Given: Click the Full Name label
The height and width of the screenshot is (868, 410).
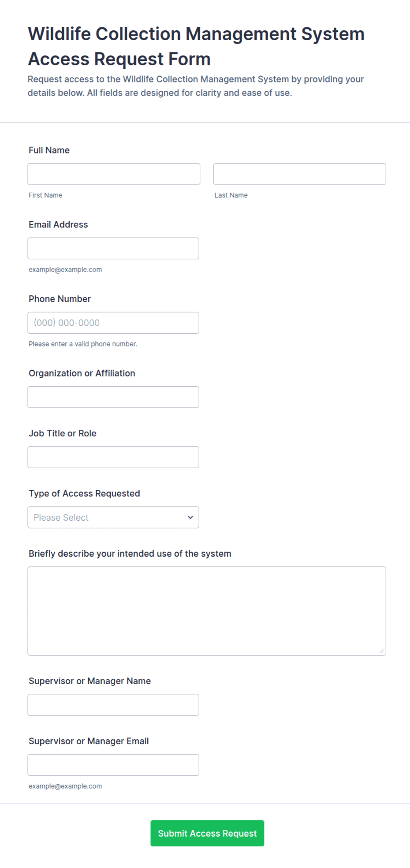Looking at the screenshot, I should [x=49, y=150].
